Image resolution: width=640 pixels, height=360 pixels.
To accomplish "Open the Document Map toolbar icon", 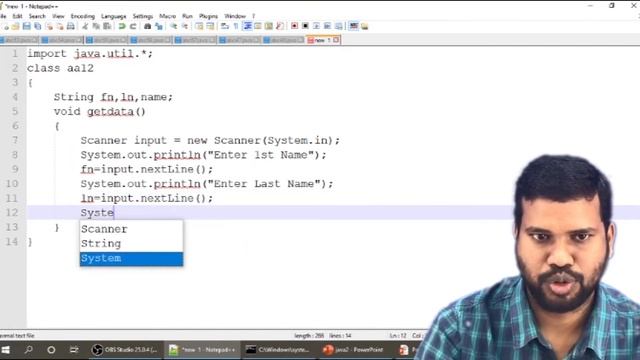I will pyautogui.click(x=269, y=27).
